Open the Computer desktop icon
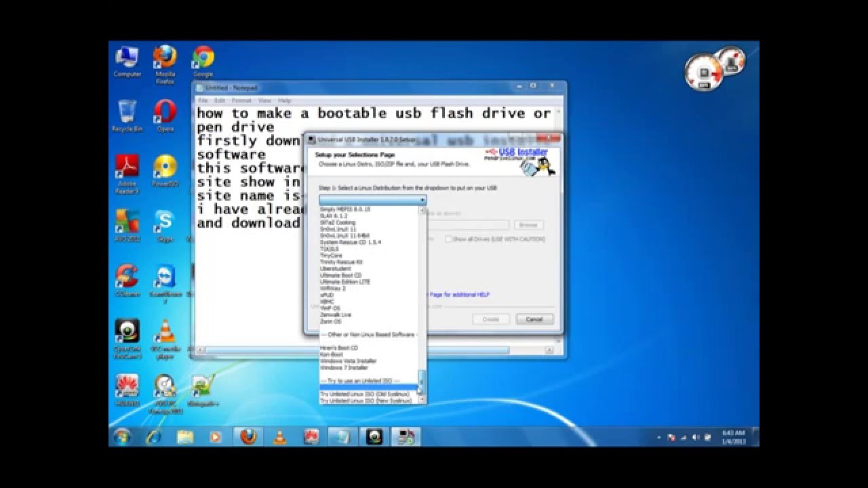This screenshot has height=488, width=868. [x=127, y=62]
